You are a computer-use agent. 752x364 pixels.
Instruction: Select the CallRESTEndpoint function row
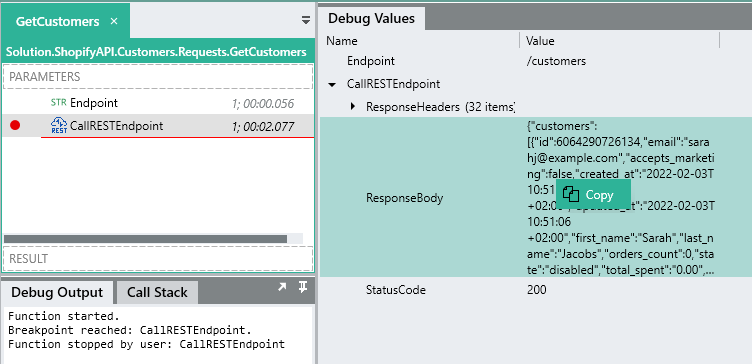(x=158, y=126)
